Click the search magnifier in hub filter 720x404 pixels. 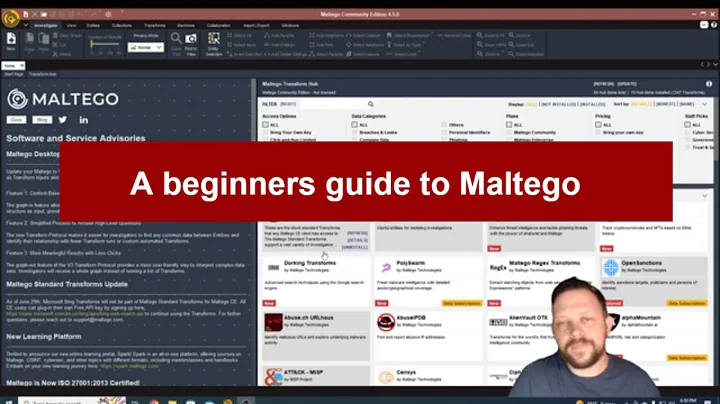(x=371, y=104)
